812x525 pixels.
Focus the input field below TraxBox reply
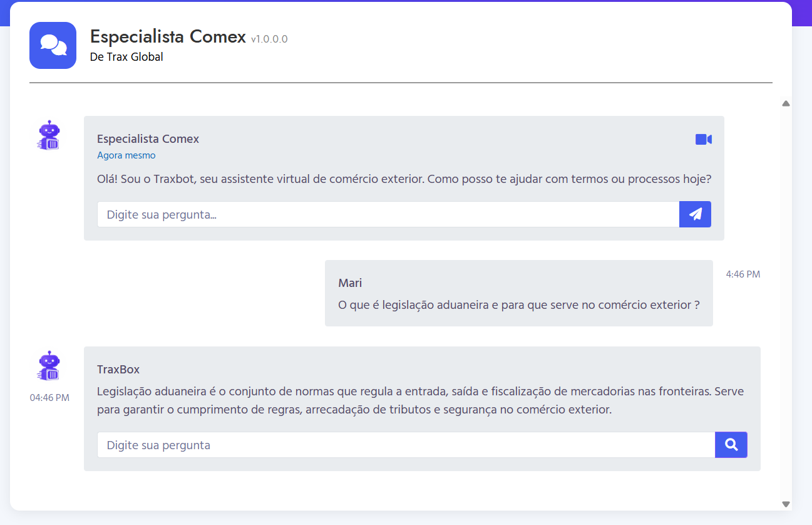[x=405, y=445]
